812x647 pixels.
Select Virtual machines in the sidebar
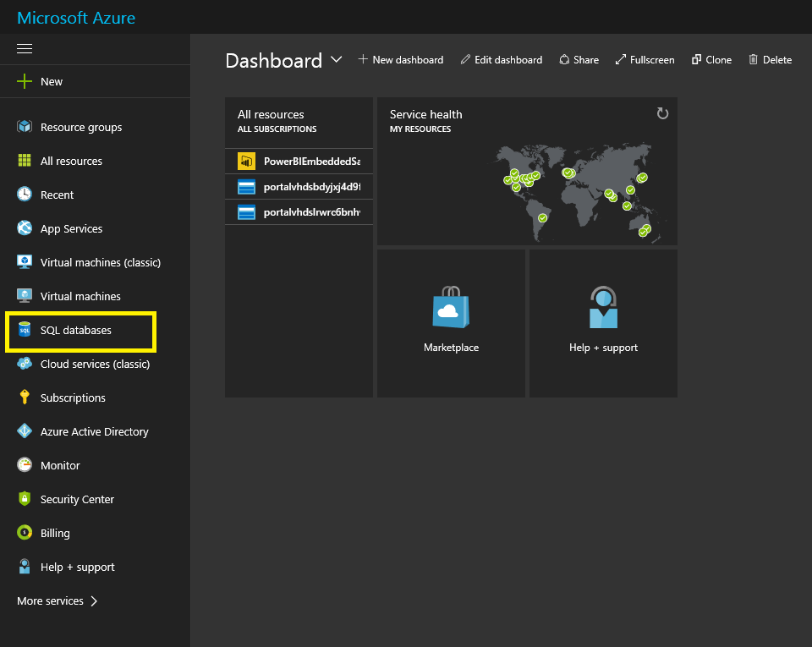click(80, 296)
